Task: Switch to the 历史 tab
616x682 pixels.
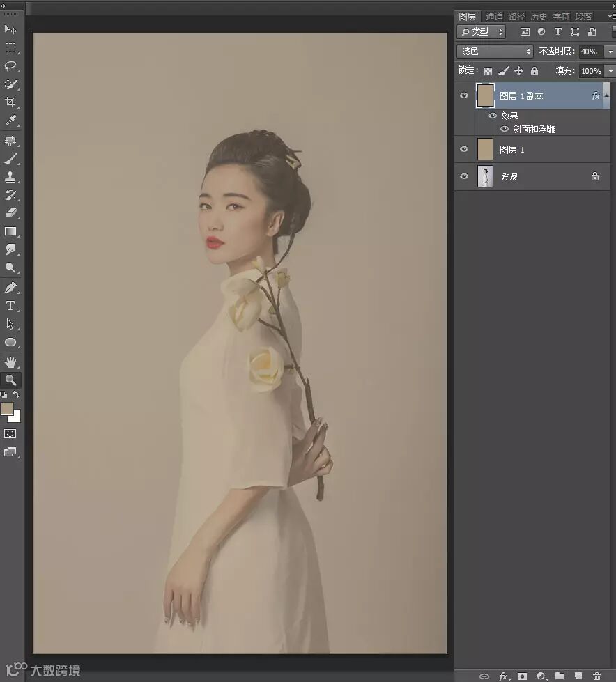Action: pyautogui.click(x=539, y=17)
